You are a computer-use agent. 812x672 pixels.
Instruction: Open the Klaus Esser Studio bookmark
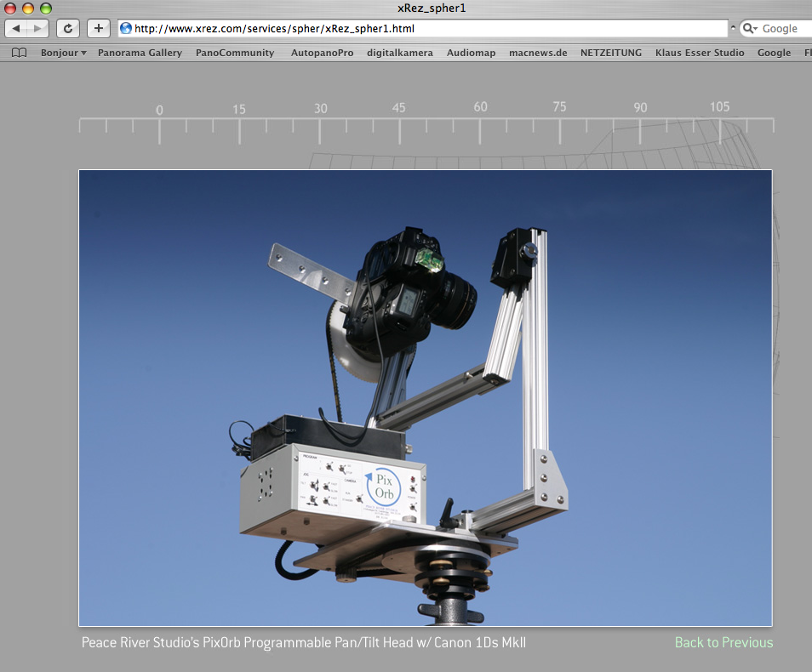click(700, 53)
